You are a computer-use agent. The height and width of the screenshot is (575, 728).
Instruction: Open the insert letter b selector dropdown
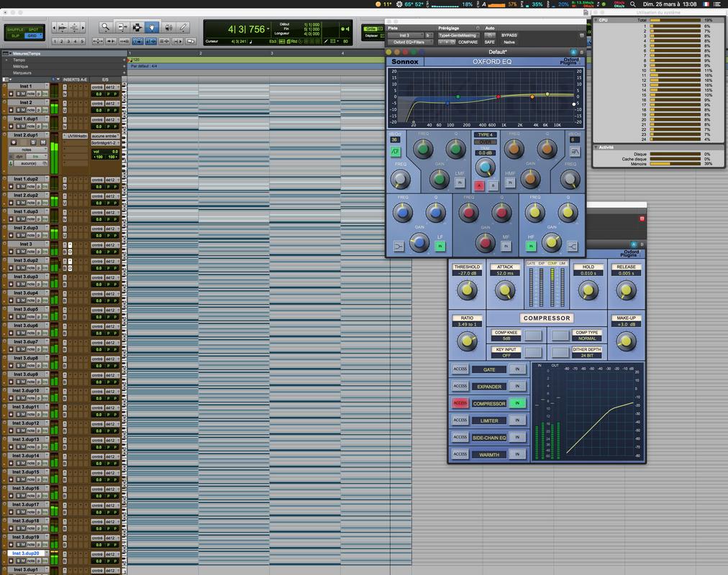pyautogui.click(x=429, y=35)
